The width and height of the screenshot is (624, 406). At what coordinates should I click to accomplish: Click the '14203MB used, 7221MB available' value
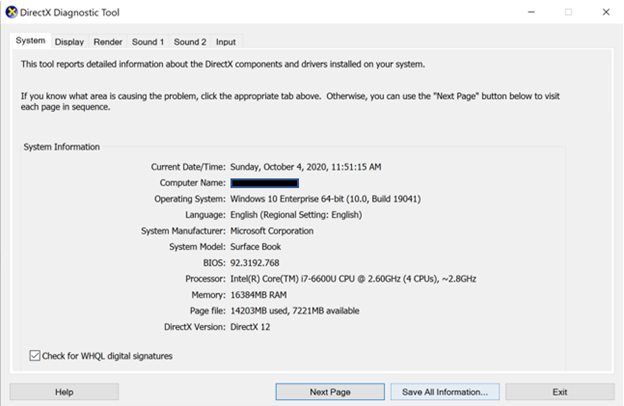tap(294, 311)
